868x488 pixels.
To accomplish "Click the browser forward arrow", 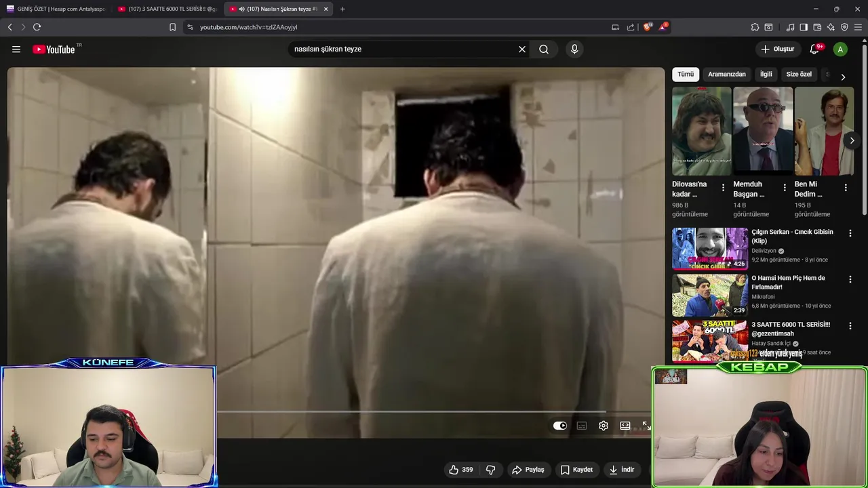I will [x=23, y=27].
